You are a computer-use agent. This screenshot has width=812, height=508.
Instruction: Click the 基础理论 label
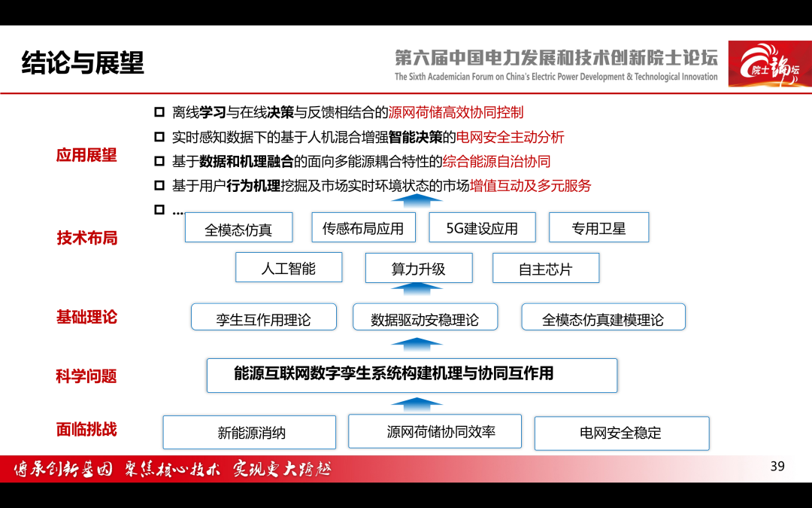point(86,317)
